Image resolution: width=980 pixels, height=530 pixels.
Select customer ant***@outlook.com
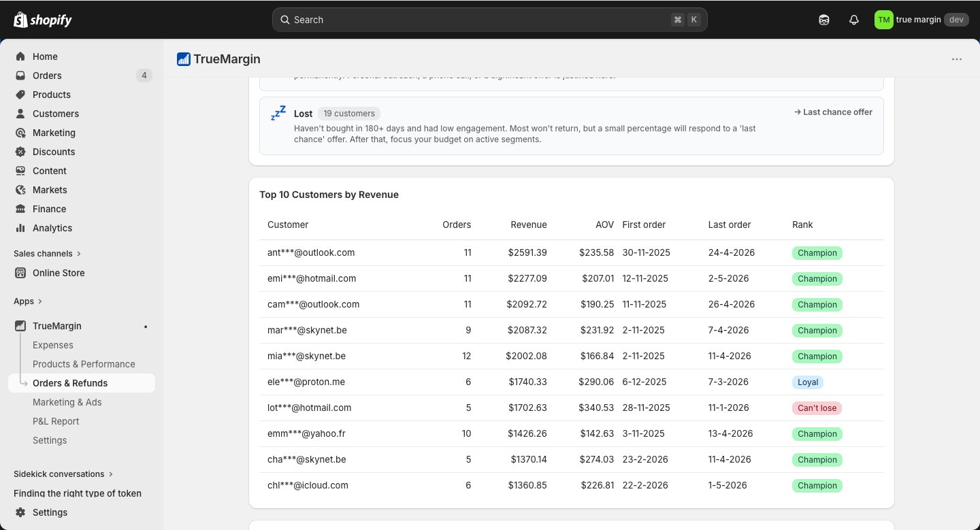(311, 252)
